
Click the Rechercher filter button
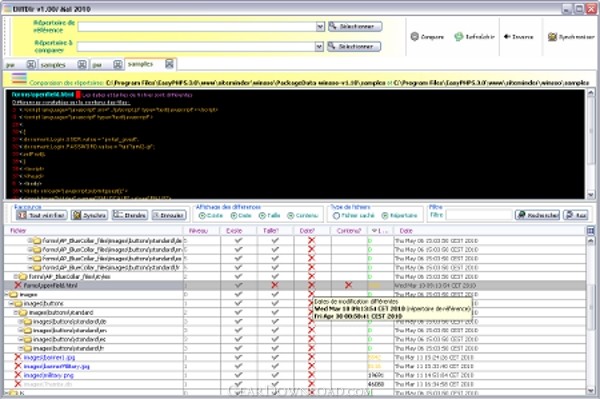[537, 215]
